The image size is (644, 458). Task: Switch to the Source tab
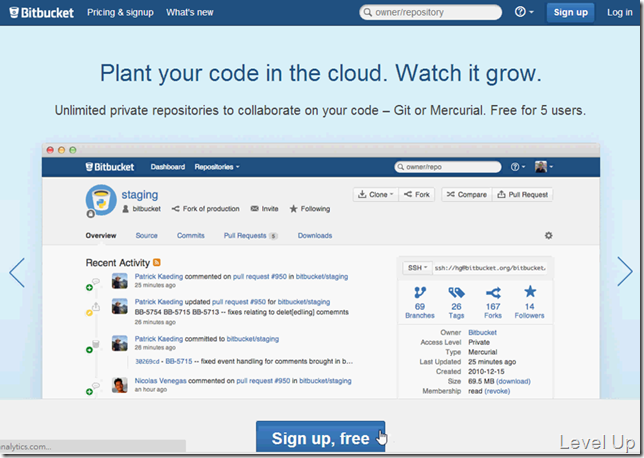pos(147,235)
